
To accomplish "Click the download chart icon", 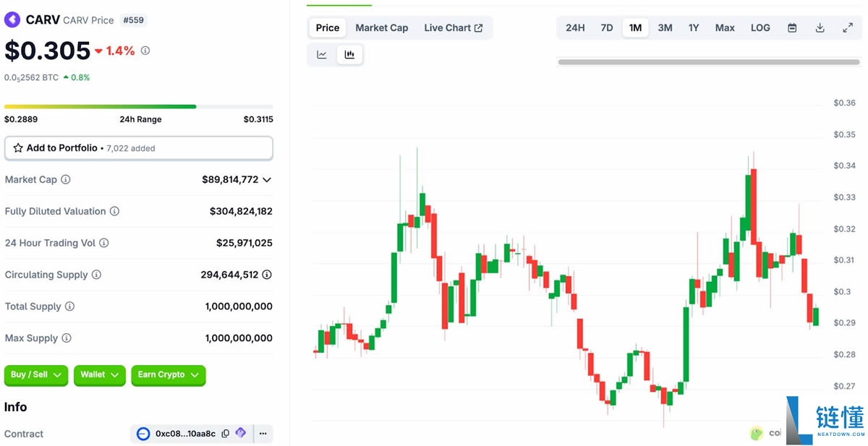I will click(820, 27).
